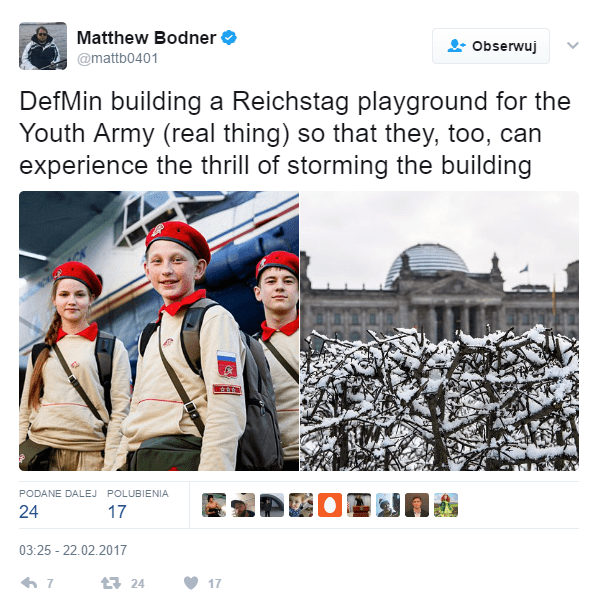599x603 pixels.
Task: Click the suited man liker avatar
Action: point(417,505)
